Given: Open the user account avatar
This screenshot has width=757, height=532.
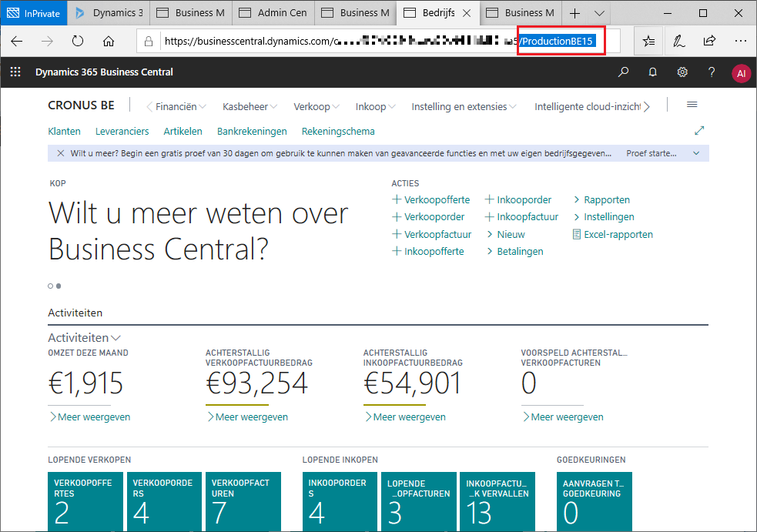Looking at the screenshot, I should click(x=741, y=73).
